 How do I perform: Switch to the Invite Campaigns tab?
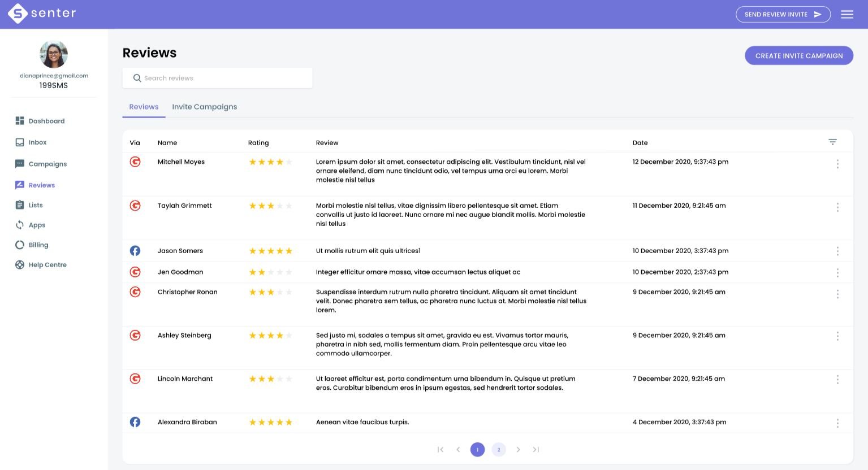coord(204,107)
